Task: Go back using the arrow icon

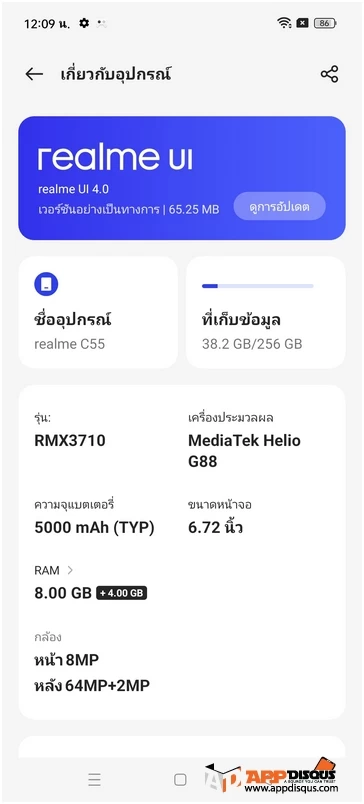Action: point(34,74)
